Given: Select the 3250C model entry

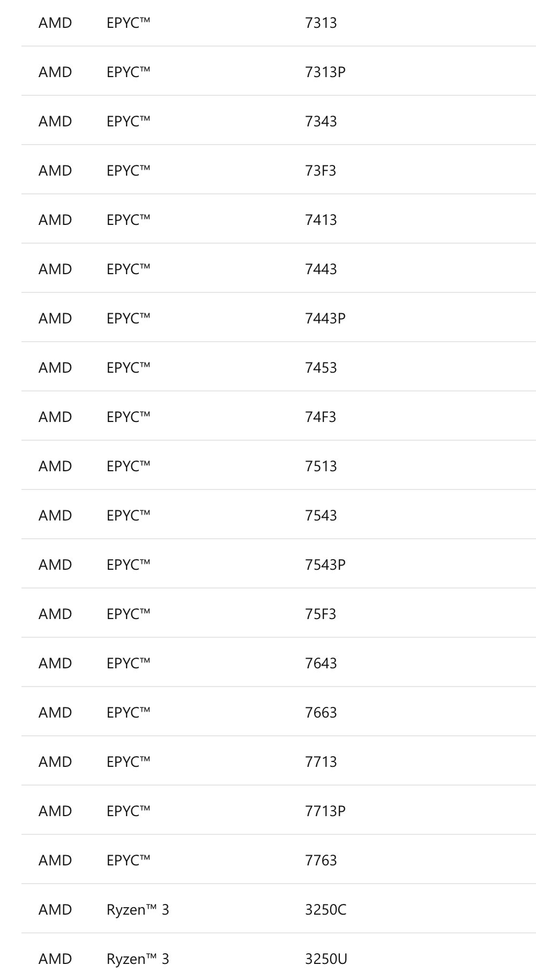Looking at the screenshot, I should pyautogui.click(x=325, y=910).
